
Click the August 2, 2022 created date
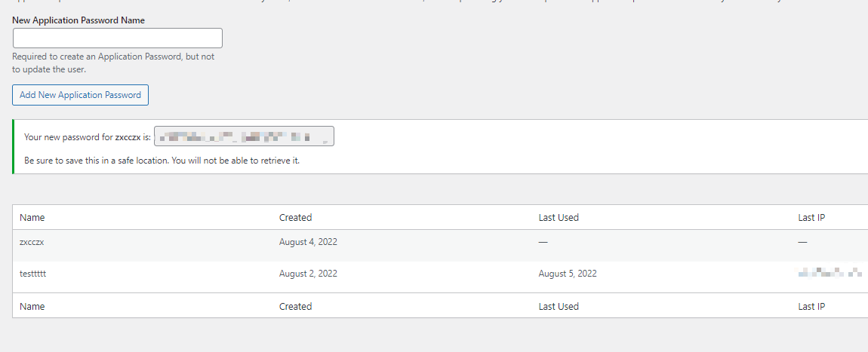coord(308,274)
